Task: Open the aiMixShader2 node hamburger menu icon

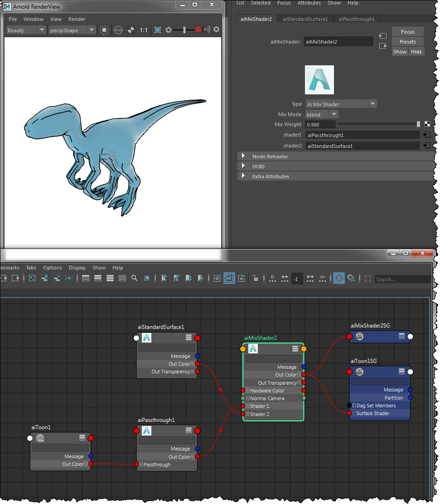Action: click(x=295, y=348)
